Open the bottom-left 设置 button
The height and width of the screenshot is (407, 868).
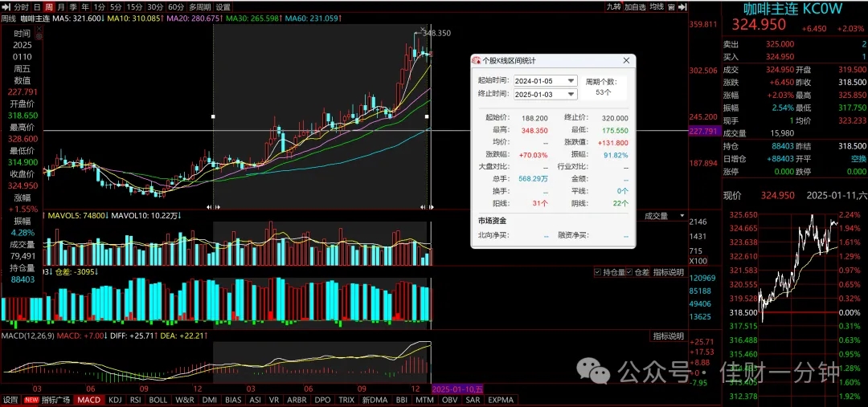click(x=10, y=400)
